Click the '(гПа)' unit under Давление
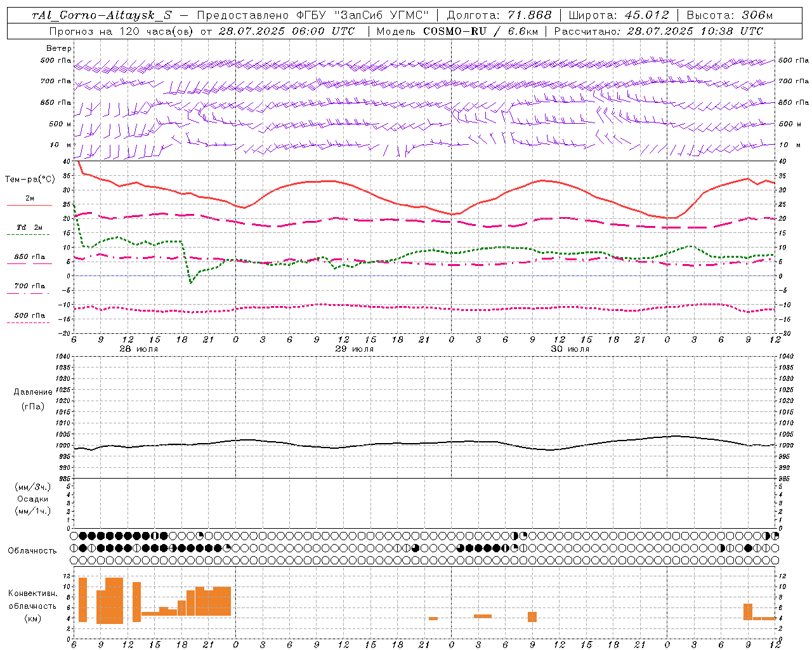The image size is (812, 650). pyautogui.click(x=33, y=406)
